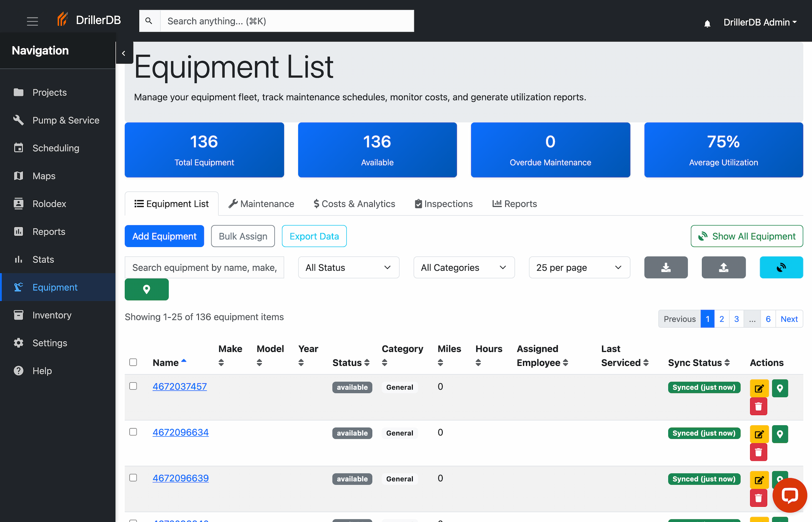Open the All Status dropdown
The width and height of the screenshot is (812, 522).
pos(348,267)
